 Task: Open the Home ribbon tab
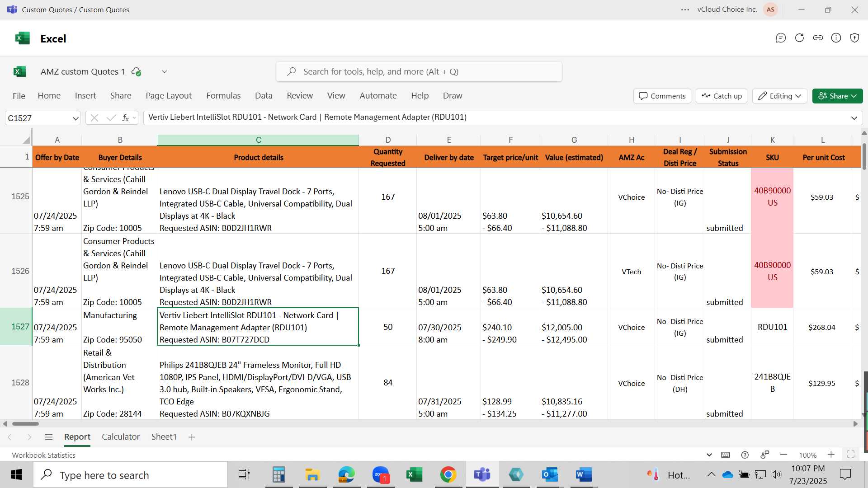tap(49, 96)
